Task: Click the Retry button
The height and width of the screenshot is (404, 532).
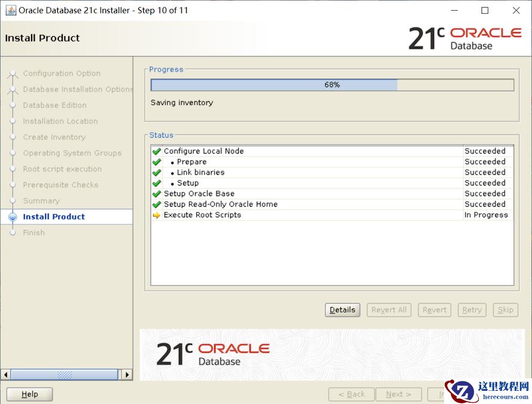Action: click(472, 310)
